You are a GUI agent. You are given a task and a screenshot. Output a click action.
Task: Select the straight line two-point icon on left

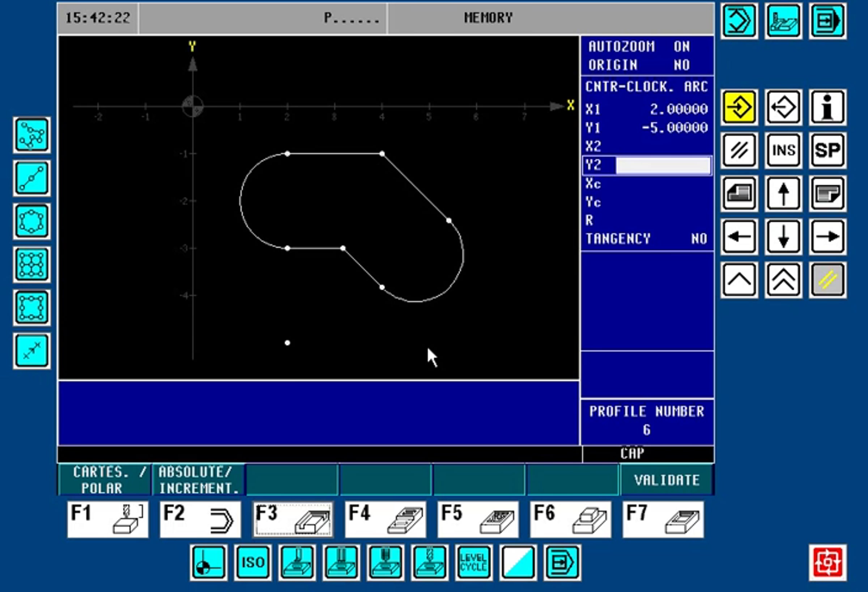click(x=32, y=178)
